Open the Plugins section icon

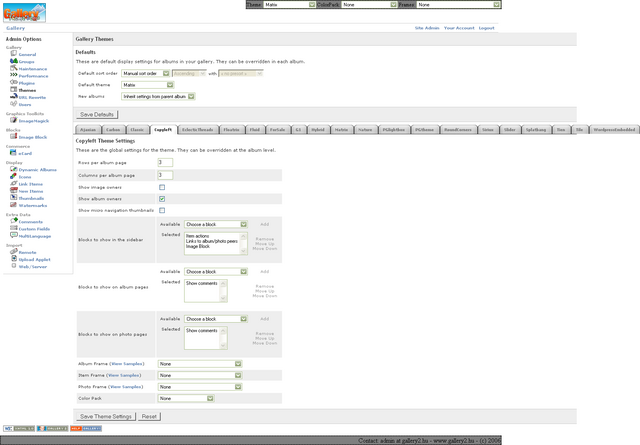(x=13, y=82)
